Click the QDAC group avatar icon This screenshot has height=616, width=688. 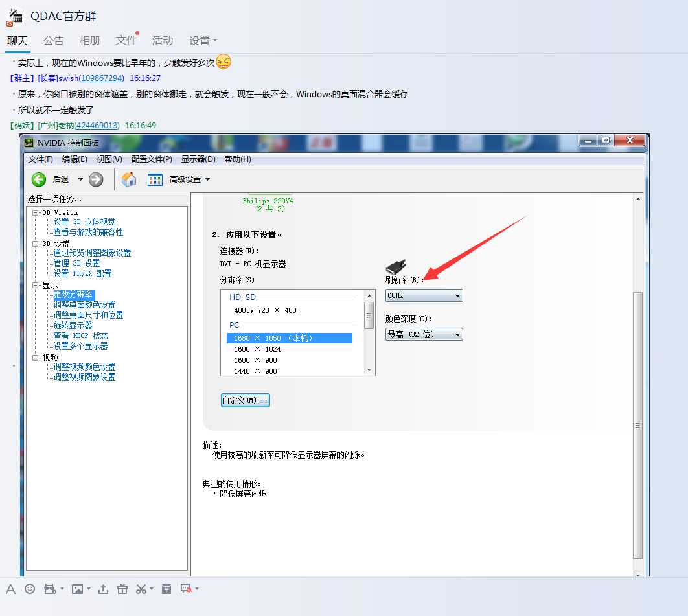coord(15,17)
